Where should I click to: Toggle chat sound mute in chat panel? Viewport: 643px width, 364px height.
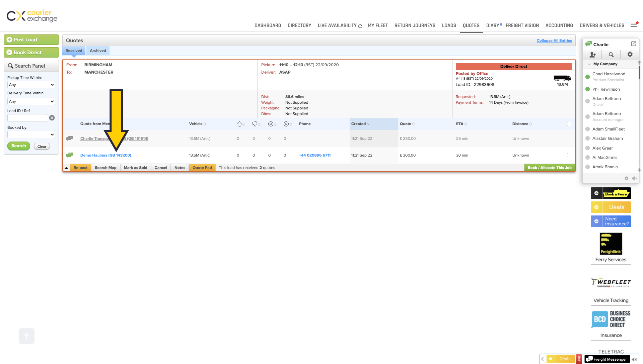click(634, 179)
